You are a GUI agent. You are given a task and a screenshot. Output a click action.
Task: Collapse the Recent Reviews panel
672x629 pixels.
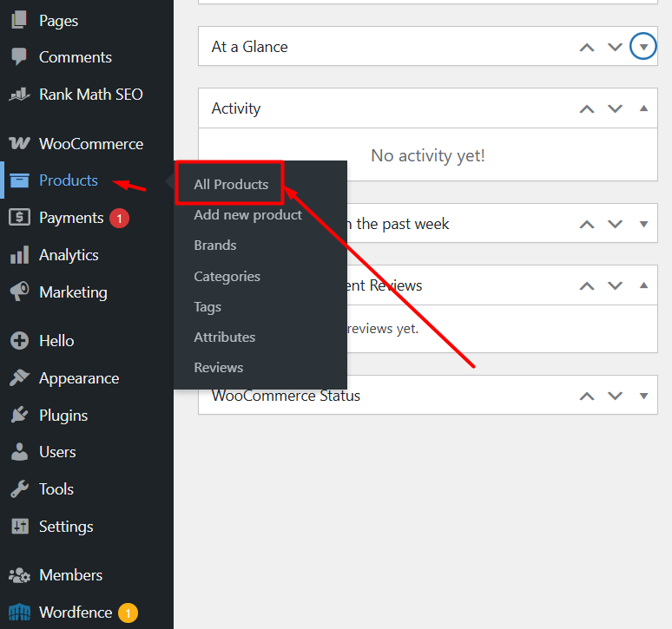click(643, 285)
